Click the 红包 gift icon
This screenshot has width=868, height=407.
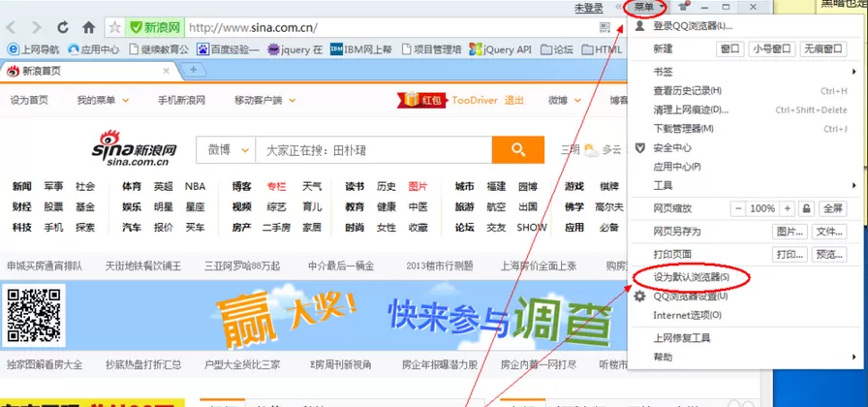click(423, 100)
